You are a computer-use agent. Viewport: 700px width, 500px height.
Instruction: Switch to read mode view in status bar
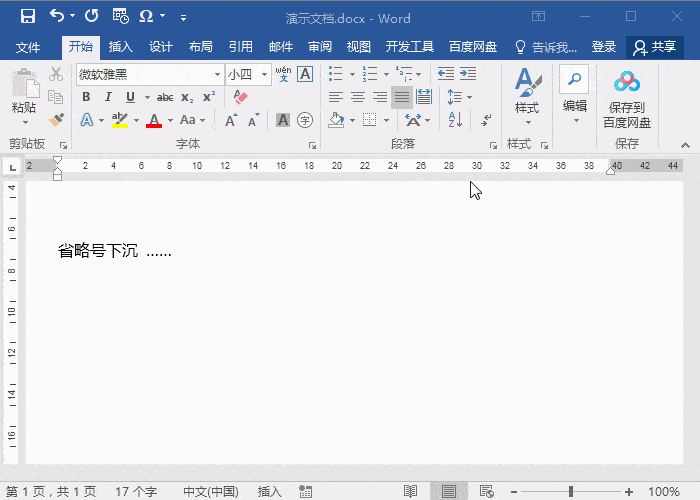pyautogui.click(x=410, y=492)
